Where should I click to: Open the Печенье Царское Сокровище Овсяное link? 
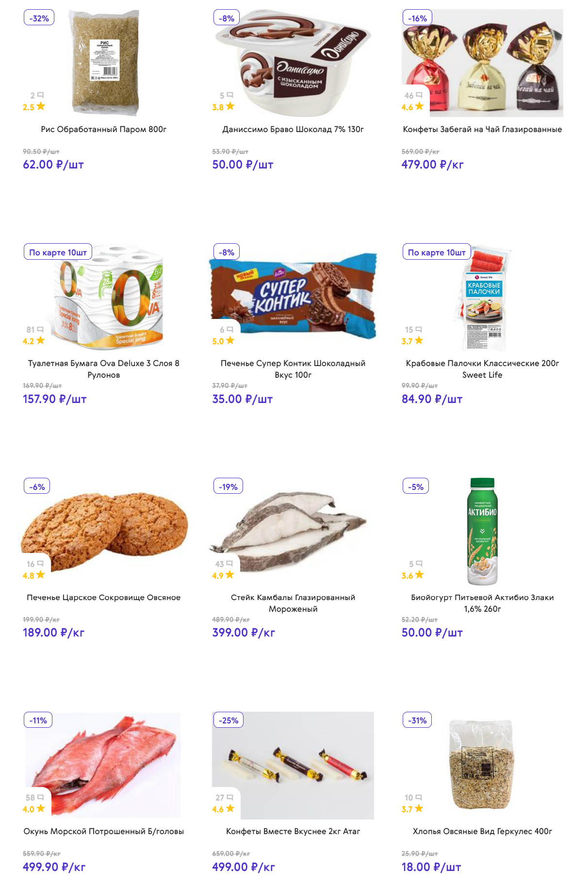(x=103, y=597)
